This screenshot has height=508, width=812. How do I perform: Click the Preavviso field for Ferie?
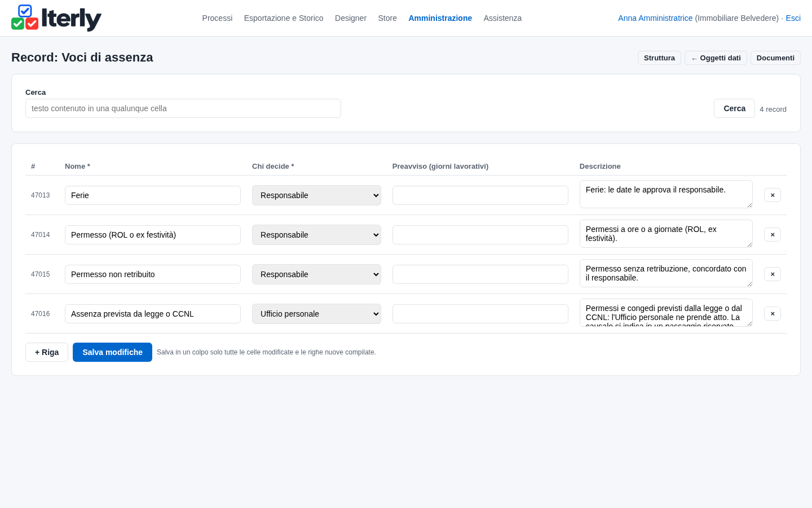tap(480, 195)
